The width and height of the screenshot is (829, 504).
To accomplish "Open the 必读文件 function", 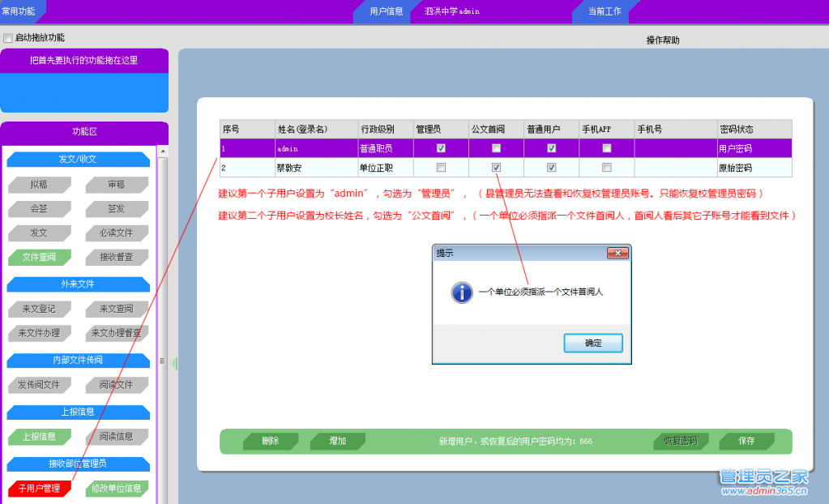I will (x=117, y=233).
